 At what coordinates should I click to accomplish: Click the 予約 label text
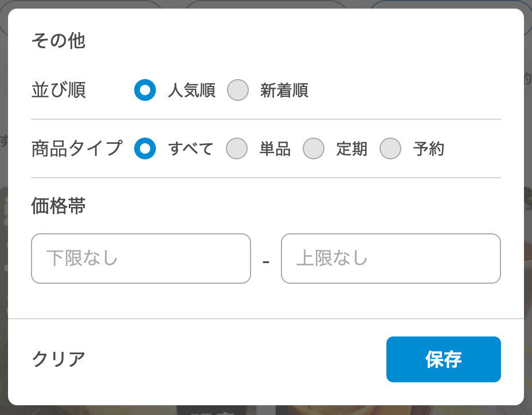(x=429, y=149)
